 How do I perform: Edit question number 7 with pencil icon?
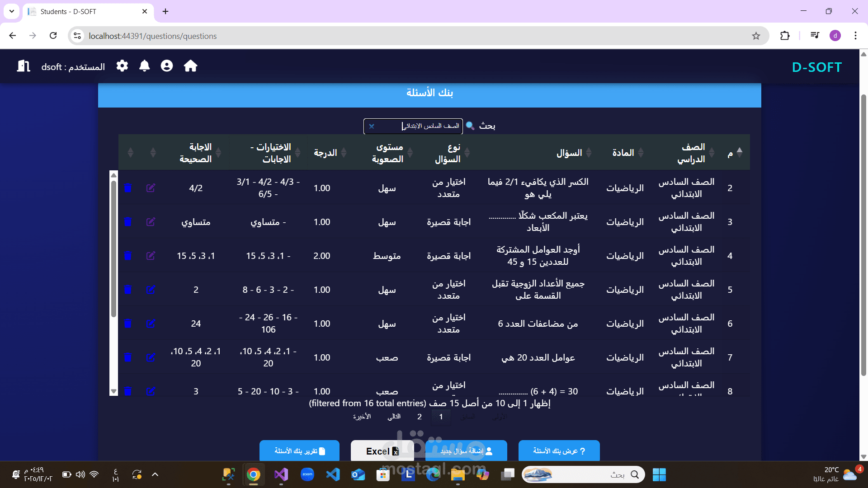[x=151, y=357]
